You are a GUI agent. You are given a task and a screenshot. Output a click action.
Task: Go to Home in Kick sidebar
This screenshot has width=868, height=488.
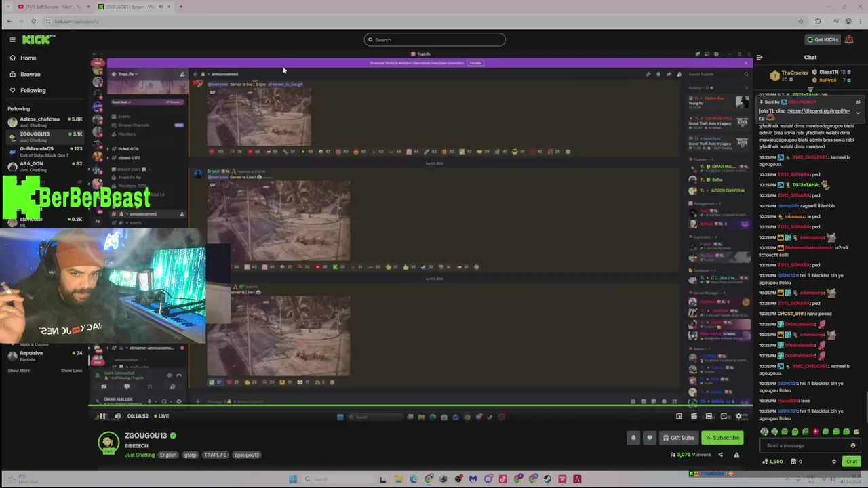point(28,58)
